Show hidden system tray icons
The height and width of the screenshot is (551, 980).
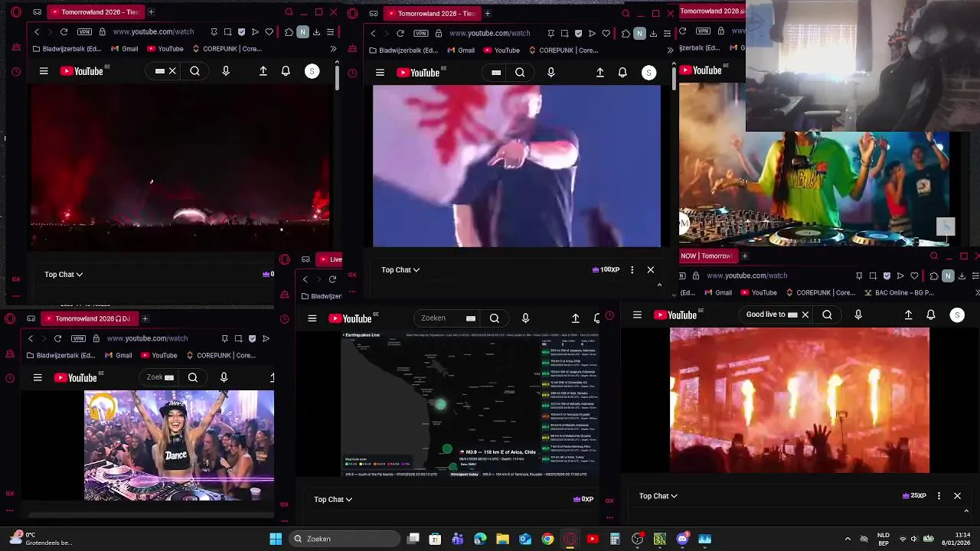click(848, 539)
